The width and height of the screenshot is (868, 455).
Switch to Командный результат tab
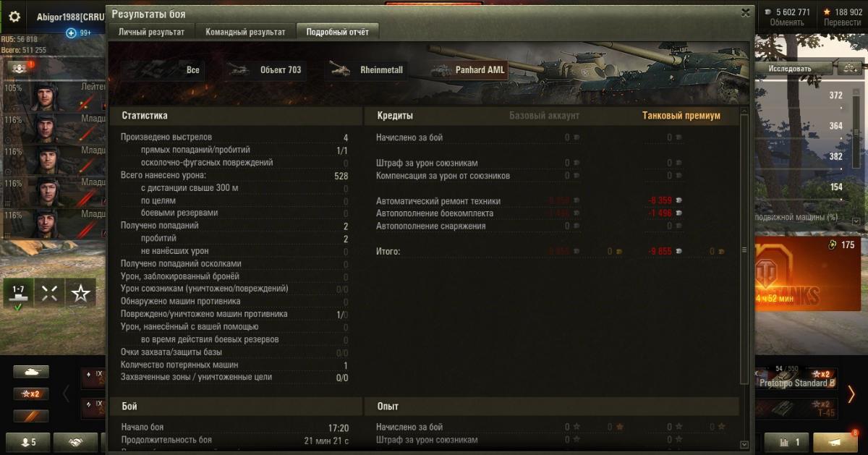(x=244, y=32)
